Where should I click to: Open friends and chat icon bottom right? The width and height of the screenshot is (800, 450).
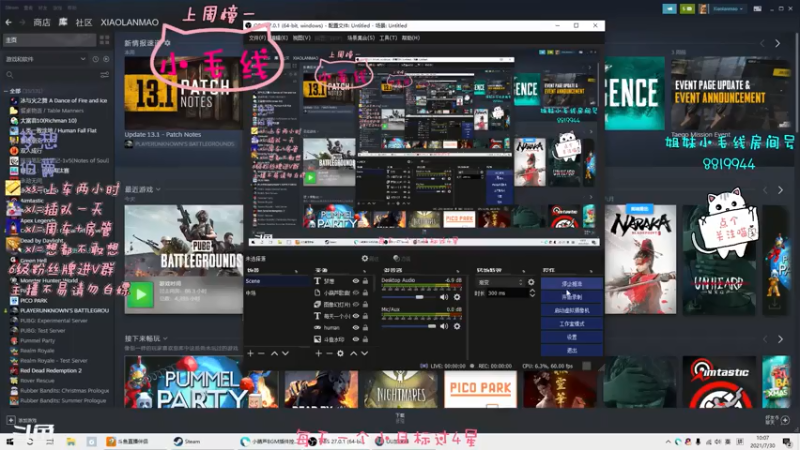(785, 420)
